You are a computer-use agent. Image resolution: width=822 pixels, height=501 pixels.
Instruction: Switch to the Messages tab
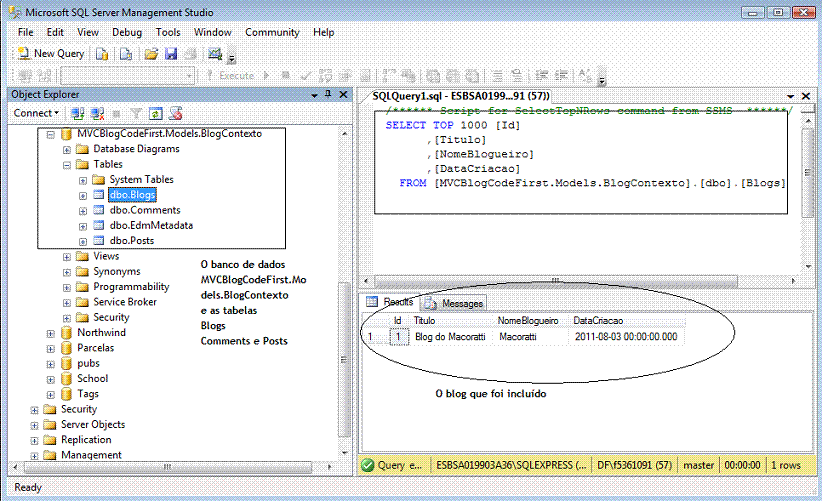(454, 303)
